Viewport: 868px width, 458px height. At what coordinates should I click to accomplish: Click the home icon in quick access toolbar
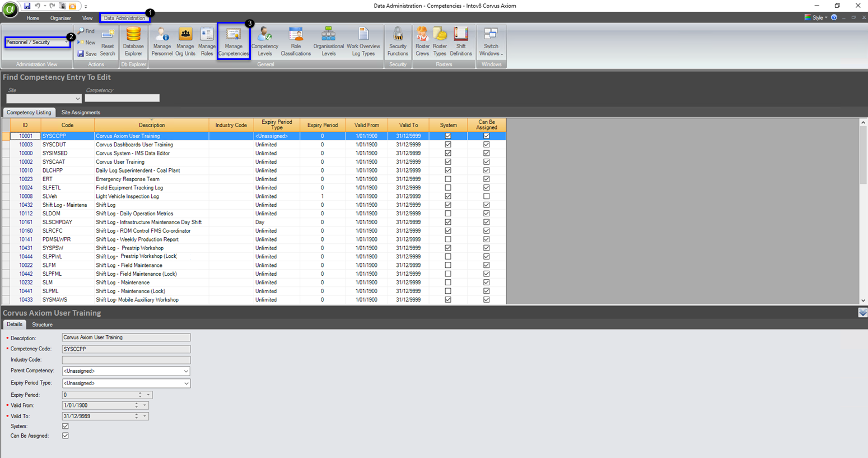pyautogui.click(x=72, y=6)
